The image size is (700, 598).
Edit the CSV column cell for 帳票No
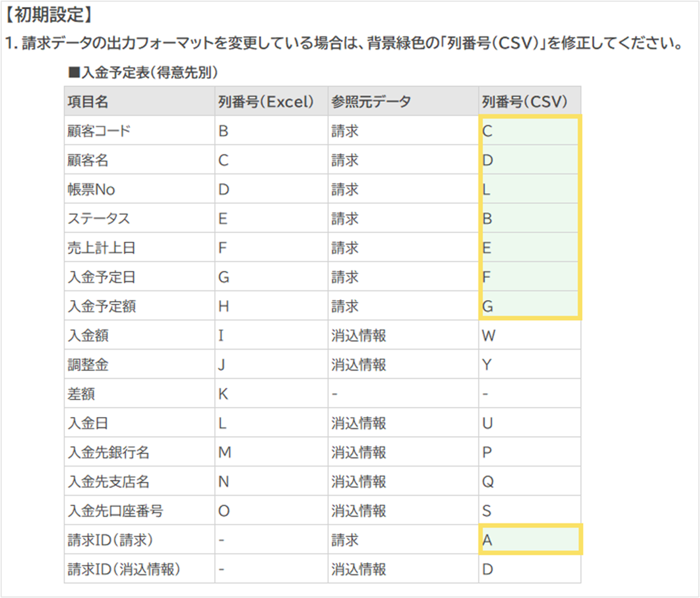tap(530, 189)
